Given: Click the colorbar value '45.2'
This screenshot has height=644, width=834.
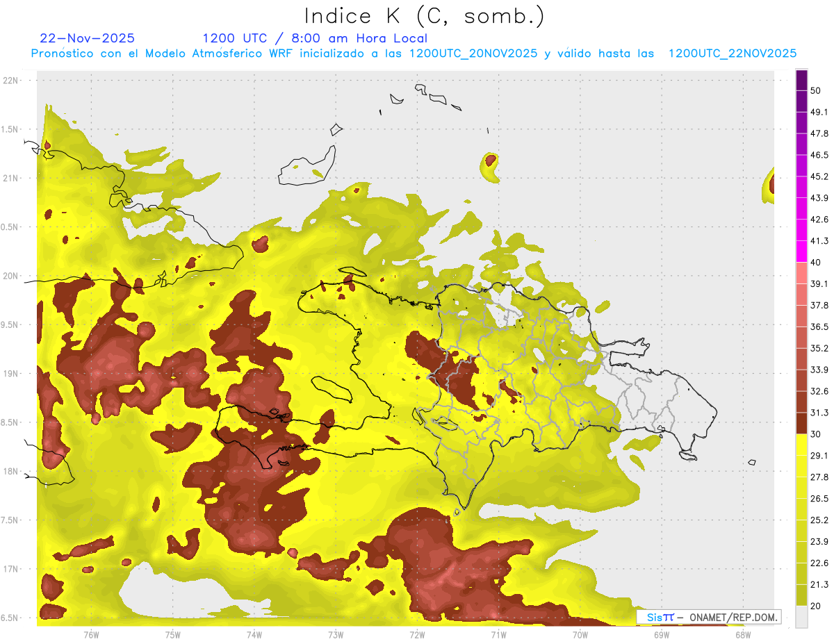Looking at the screenshot, I should pos(819,177).
